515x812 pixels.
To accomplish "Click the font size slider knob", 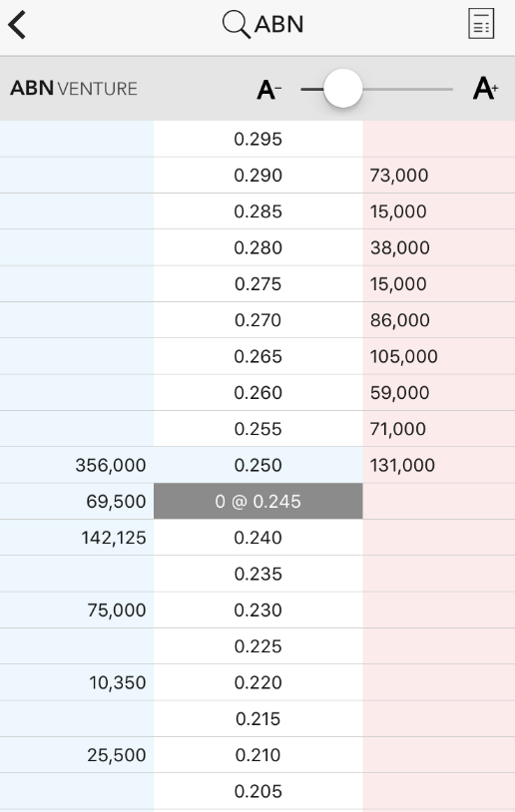I will (x=342, y=89).
